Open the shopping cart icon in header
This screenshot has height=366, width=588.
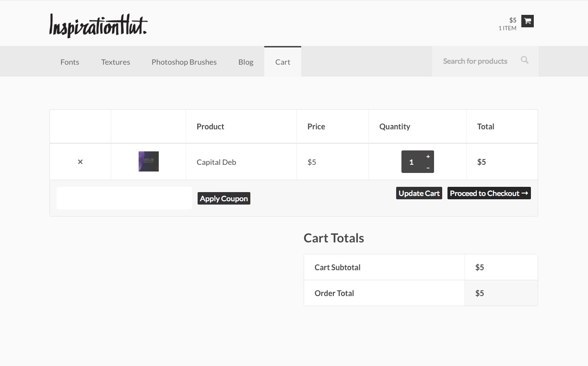(528, 21)
